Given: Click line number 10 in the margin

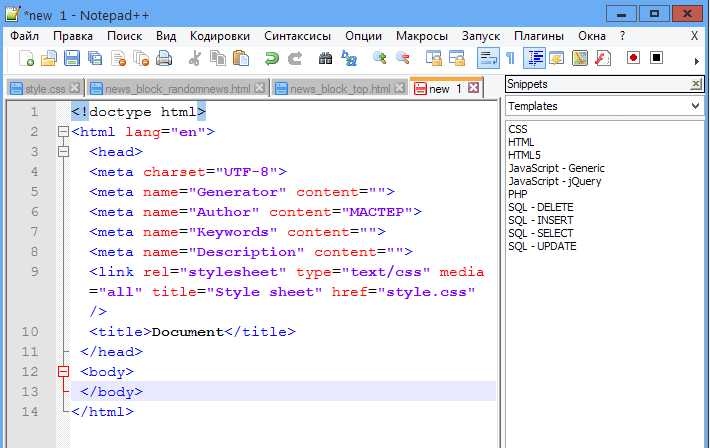Looking at the screenshot, I should [x=30, y=332].
